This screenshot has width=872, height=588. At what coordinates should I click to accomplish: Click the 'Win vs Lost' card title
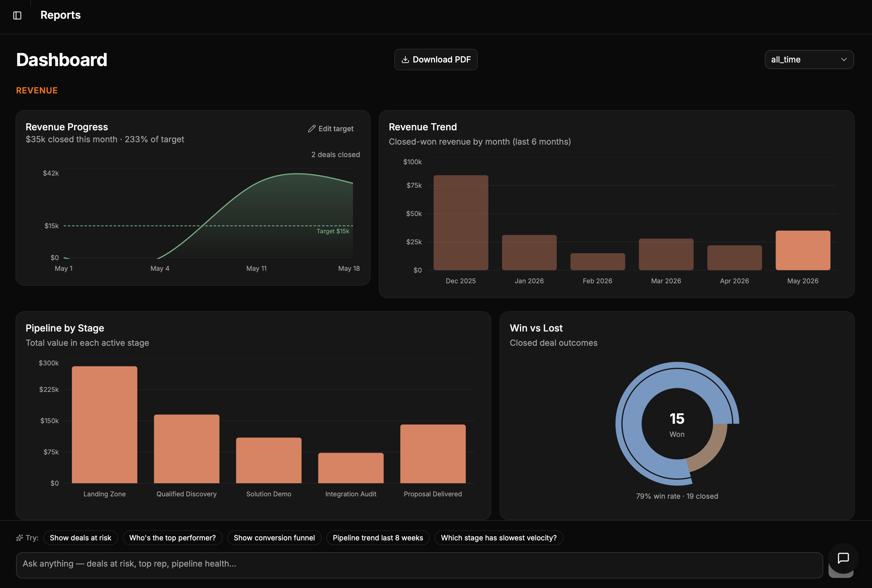click(x=536, y=328)
